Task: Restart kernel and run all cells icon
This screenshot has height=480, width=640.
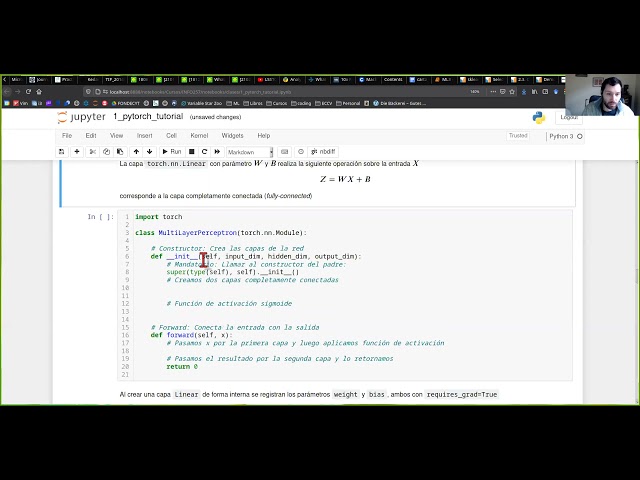Action: 218,151
